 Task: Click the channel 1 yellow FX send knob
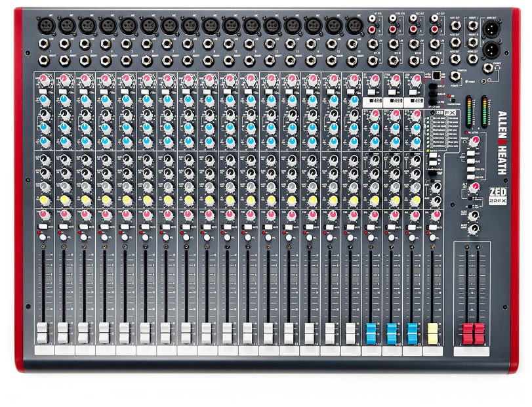click(44, 199)
